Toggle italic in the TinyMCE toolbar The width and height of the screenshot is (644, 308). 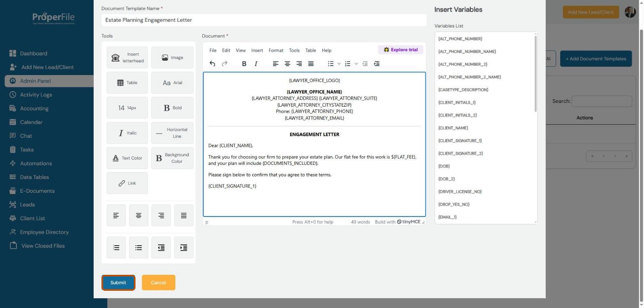click(x=256, y=64)
